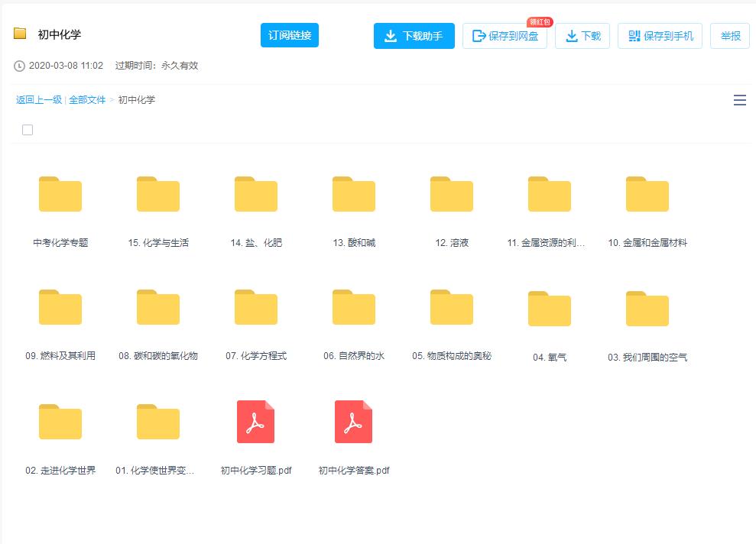Screen dimensions: 756x544
Task: Toggle the select-all checkbox
Action: point(28,130)
